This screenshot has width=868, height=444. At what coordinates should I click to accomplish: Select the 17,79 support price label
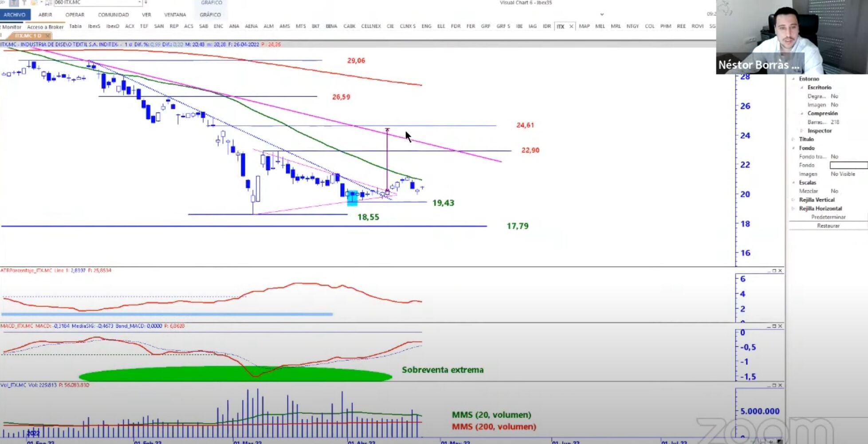(518, 226)
